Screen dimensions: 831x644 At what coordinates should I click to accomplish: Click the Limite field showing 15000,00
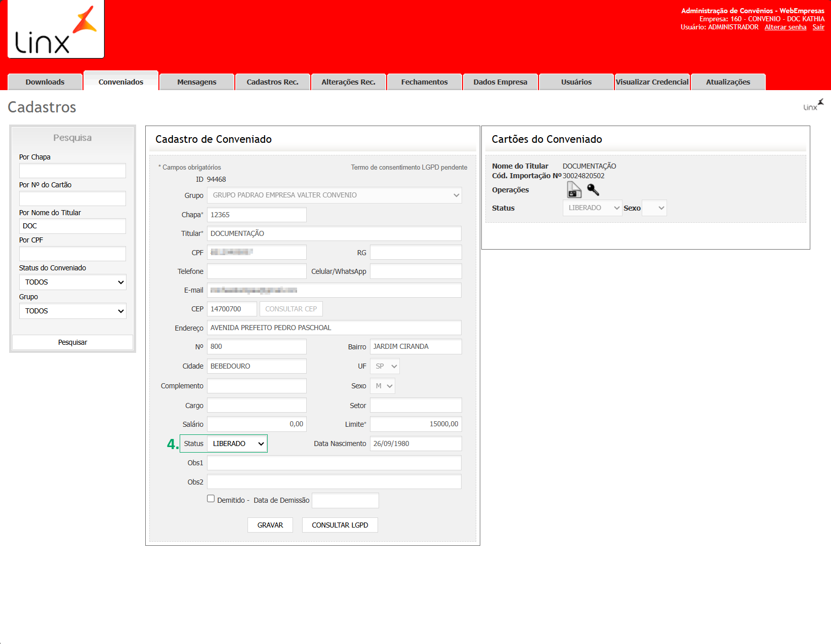416,424
